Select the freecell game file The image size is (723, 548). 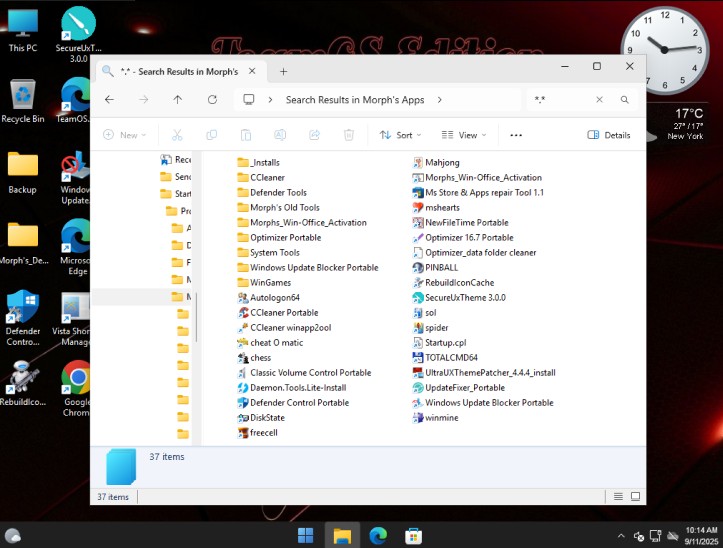click(257, 433)
